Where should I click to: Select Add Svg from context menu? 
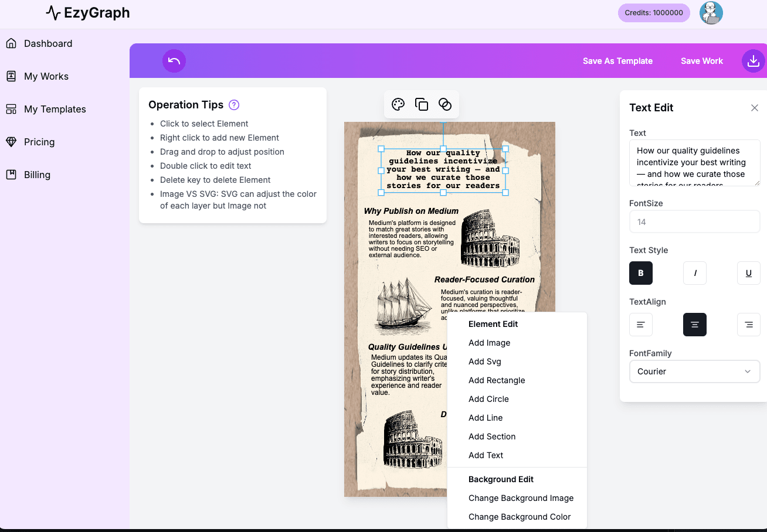click(484, 362)
